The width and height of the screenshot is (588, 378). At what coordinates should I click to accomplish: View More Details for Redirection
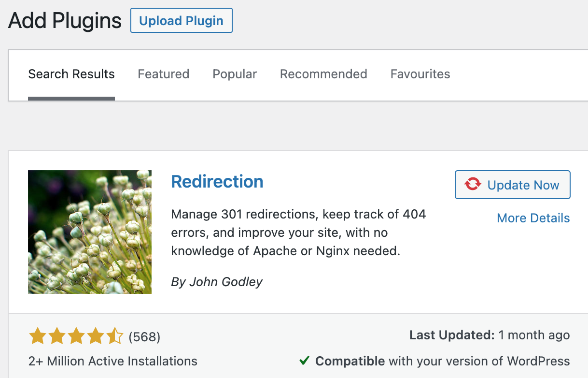click(533, 218)
